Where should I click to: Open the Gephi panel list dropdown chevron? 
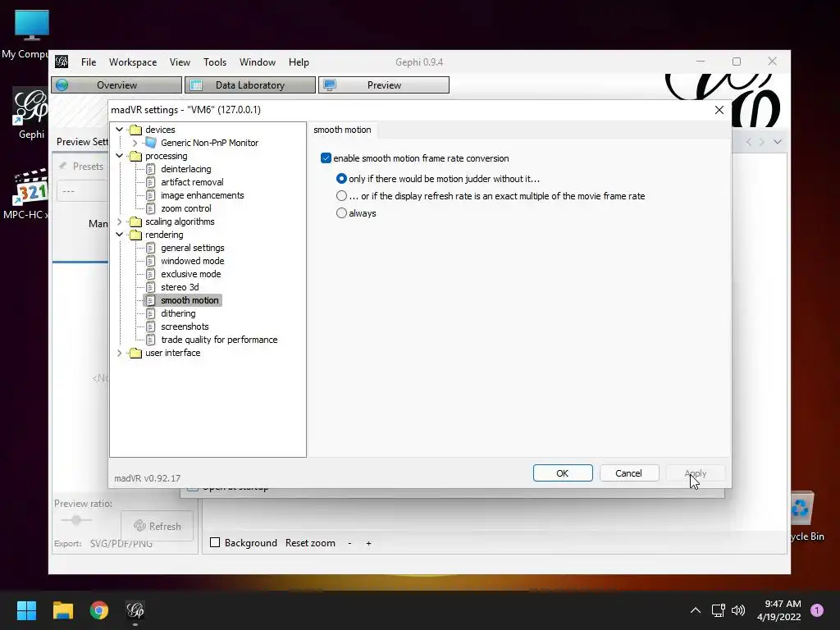[x=778, y=142]
